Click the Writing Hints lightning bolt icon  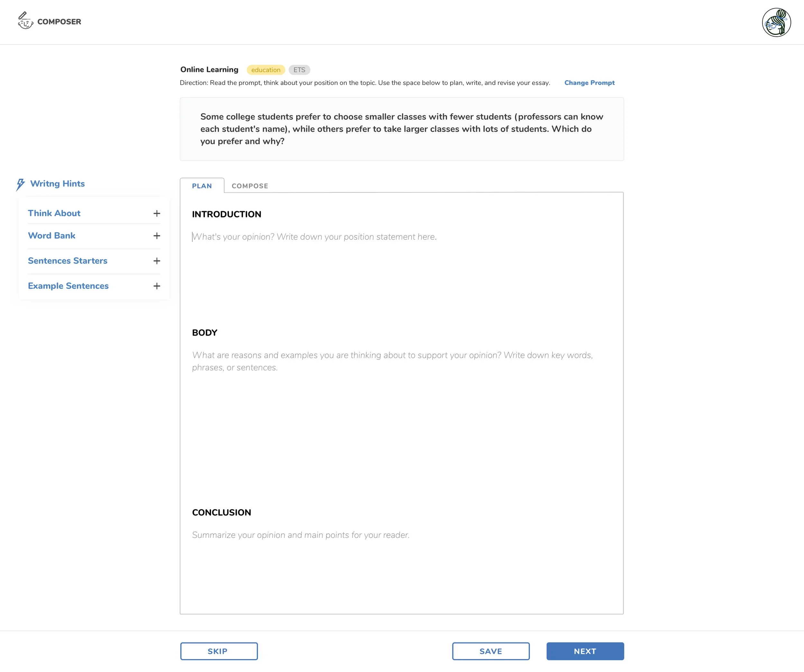click(21, 184)
